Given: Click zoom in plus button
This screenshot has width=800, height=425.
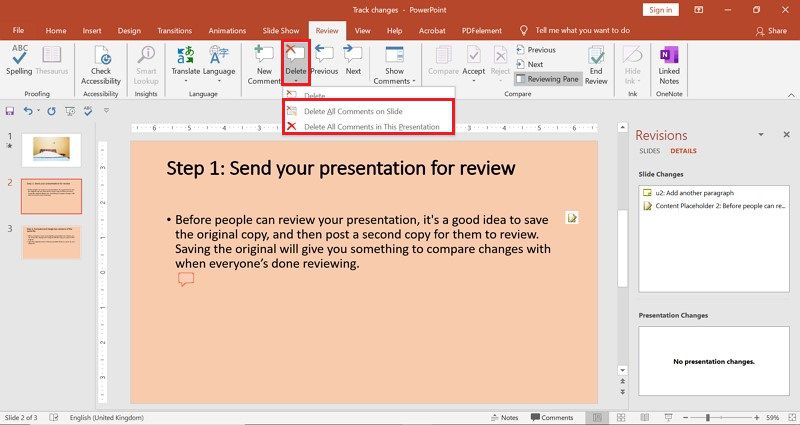Looking at the screenshot, I should pos(757,417).
